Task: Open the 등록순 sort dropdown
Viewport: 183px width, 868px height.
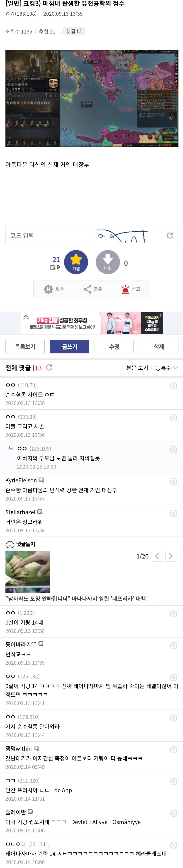Action: coord(166,368)
